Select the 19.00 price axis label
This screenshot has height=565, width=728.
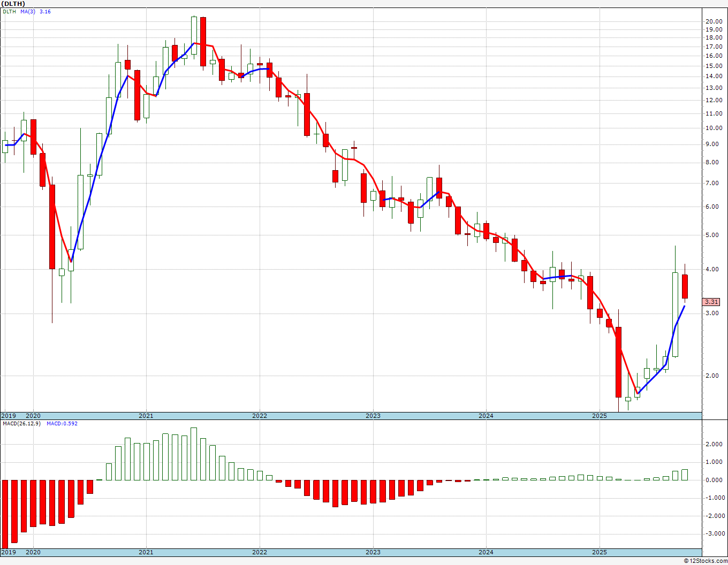click(713, 29)
